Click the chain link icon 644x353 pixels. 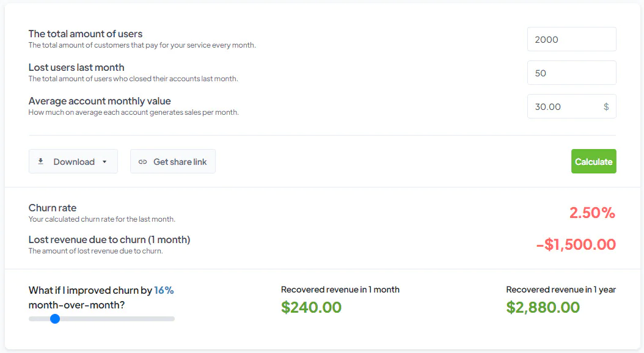(142, 162)
